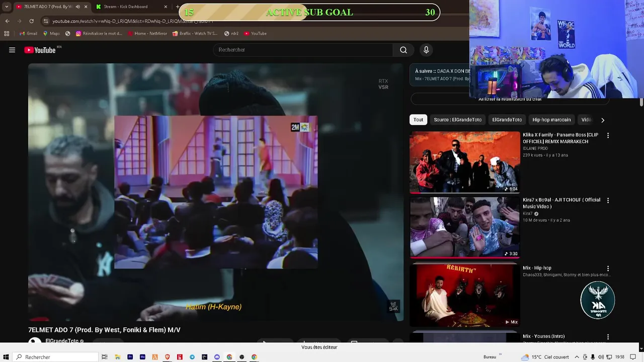
Task: Open the Klika X Family Paname Boss thumbnail
Action: (x=464, y=162)
